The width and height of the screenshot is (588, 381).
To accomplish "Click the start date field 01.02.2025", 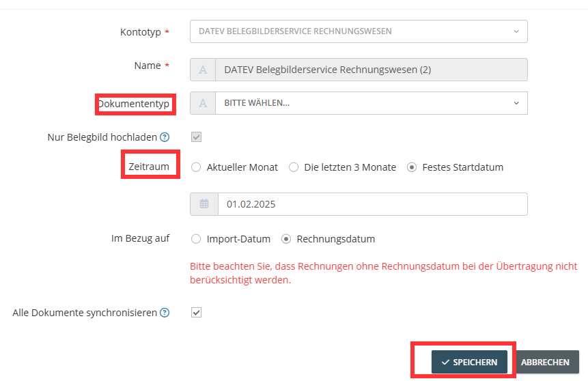I will coord(373,204).
